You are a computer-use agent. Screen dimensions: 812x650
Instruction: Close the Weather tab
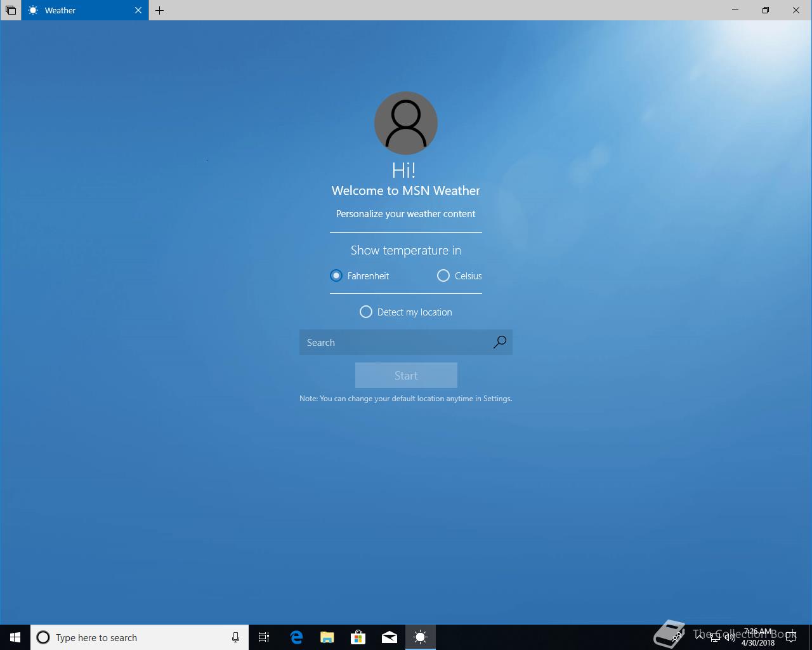tap(138, 10)
